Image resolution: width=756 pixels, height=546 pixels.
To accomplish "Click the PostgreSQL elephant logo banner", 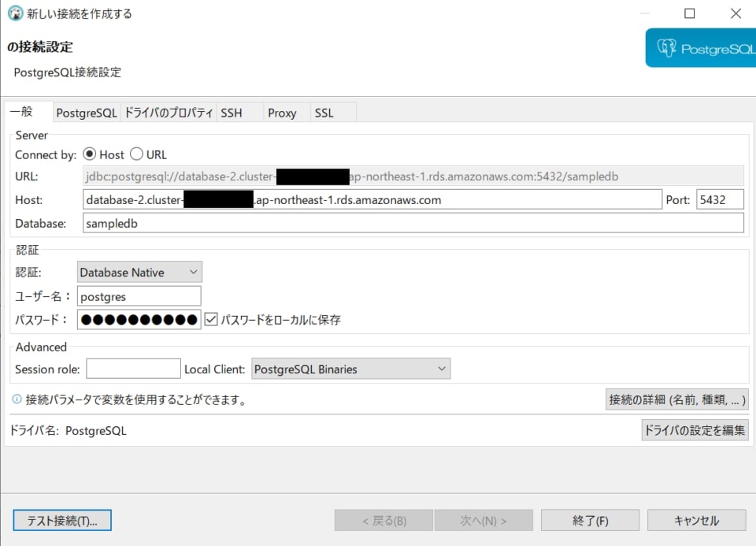I will [700, 49].
